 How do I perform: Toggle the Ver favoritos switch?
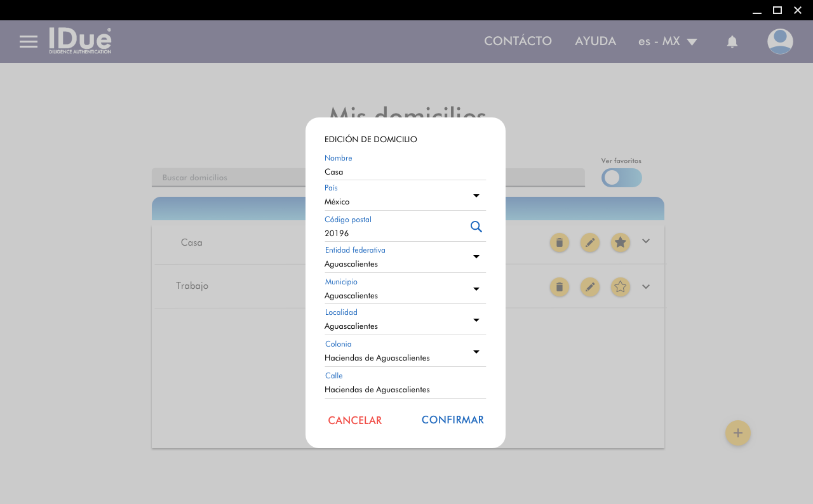coord(621,178)
